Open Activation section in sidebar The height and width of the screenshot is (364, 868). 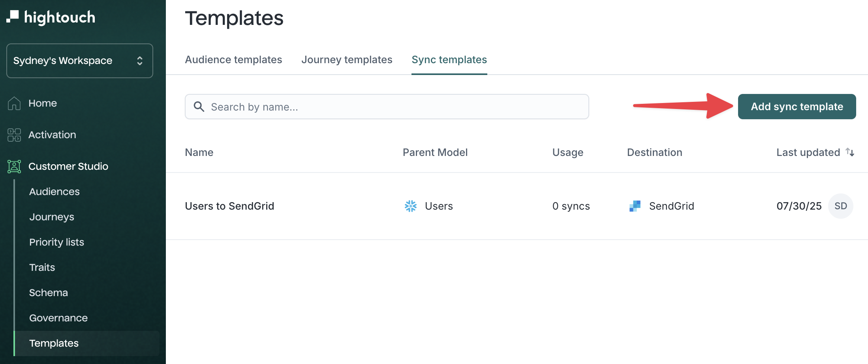click(52, 135)
